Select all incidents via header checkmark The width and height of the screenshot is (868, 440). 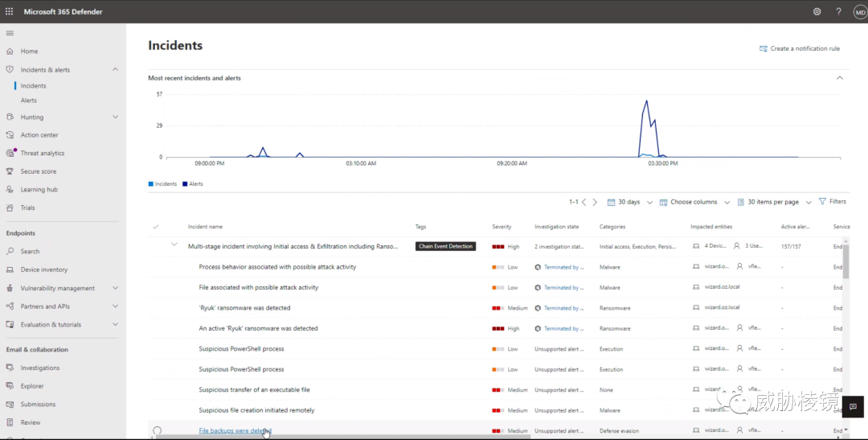[x=156, y=227]
